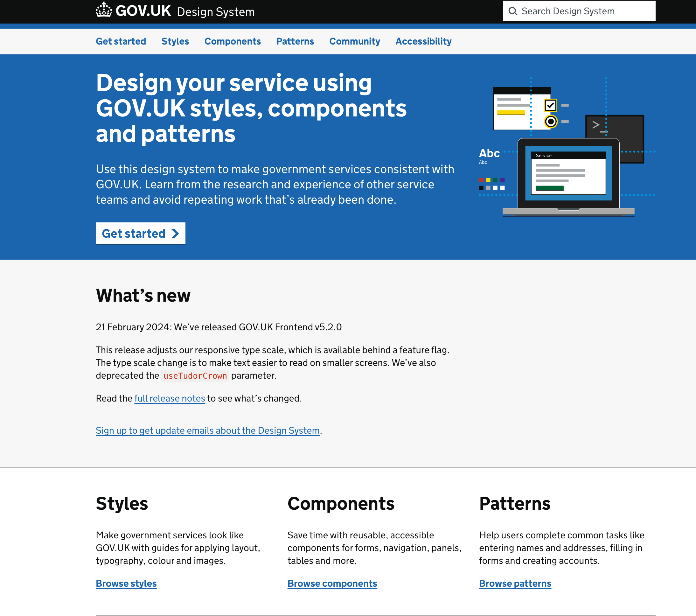This screenshot has width=696, height=616.
Task: Click Browse components link
Action: tap(332, 583)
